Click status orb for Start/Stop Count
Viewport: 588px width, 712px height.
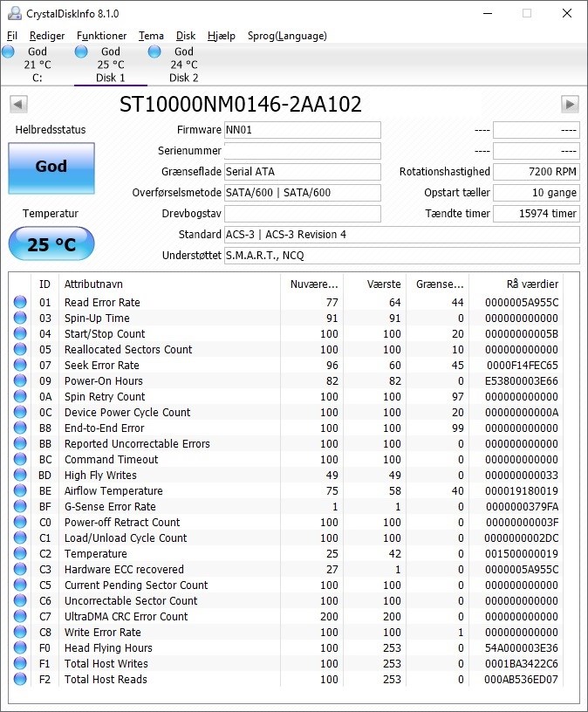[x=20, y=333]
